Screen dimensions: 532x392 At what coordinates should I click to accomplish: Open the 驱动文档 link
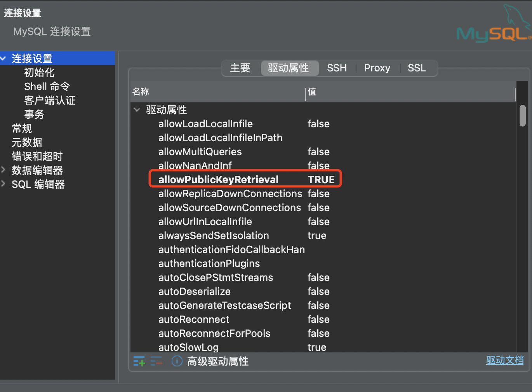pos(505,360)
